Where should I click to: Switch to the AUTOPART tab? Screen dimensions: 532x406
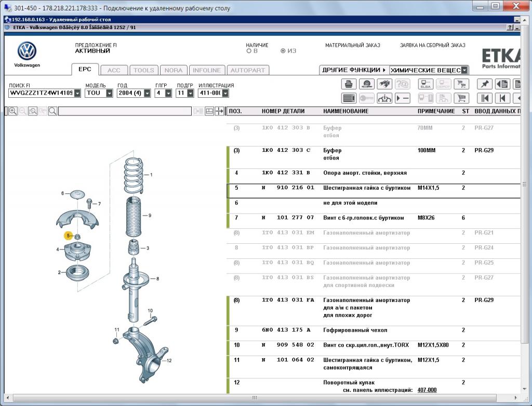coord(248,70)
